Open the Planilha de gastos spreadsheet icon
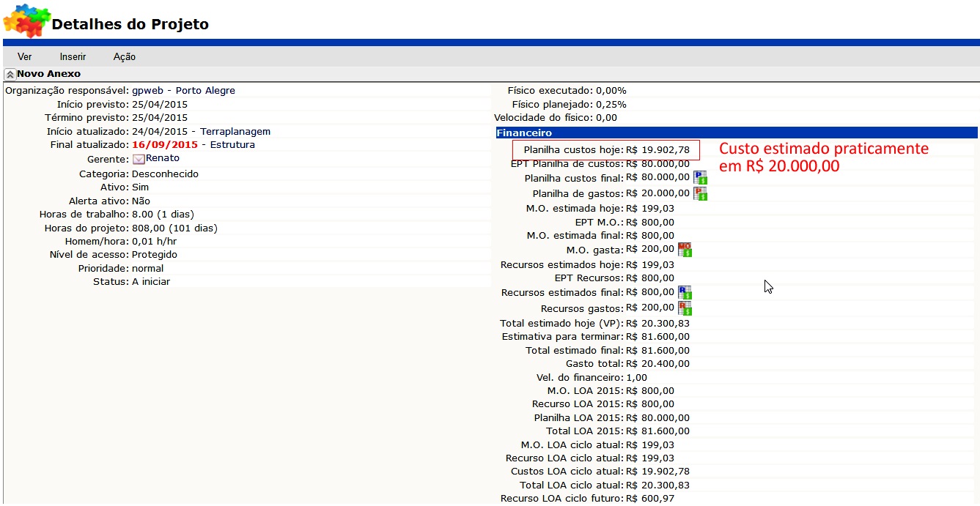Viewport: 980px width, 506px height. [x=700, y=193]
